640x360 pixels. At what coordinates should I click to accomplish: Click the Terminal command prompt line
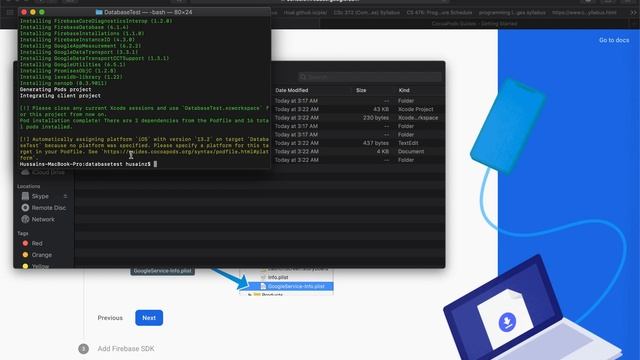click(x=88, y=164)
